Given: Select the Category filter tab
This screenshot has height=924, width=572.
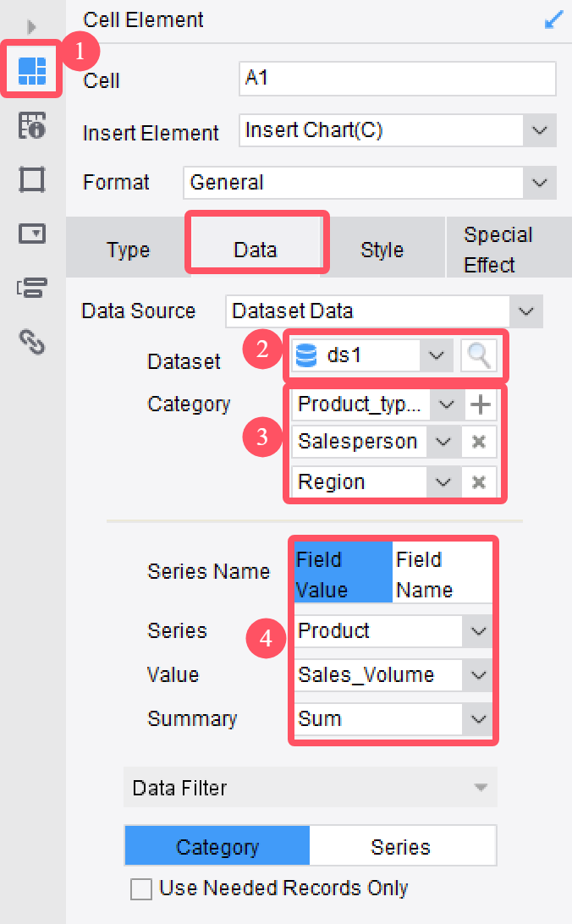Looking at the screenshot, I should click(x=217, y=847).
